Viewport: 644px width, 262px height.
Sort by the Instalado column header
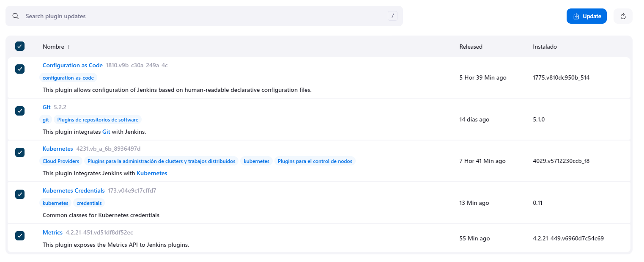click(x=545, y=47)
